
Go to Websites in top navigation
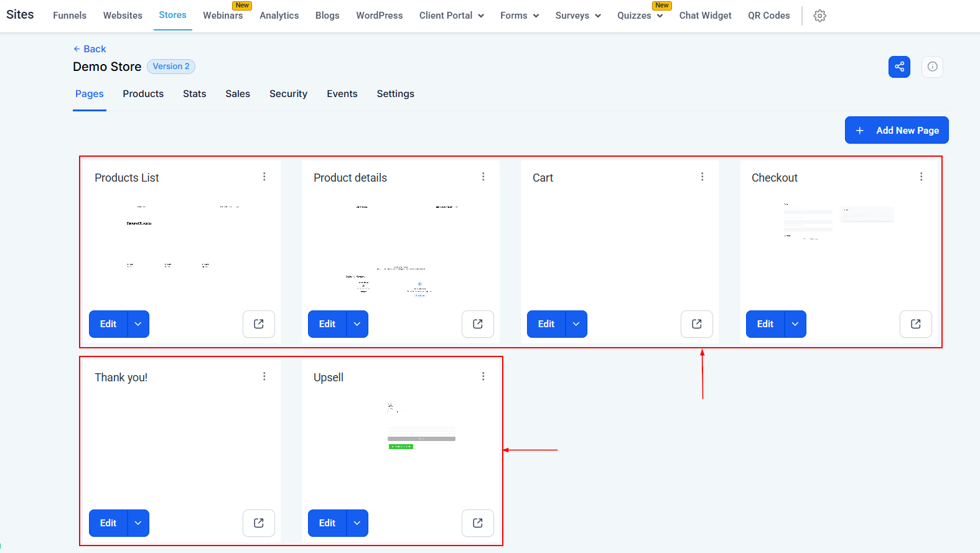pos(123,16)
